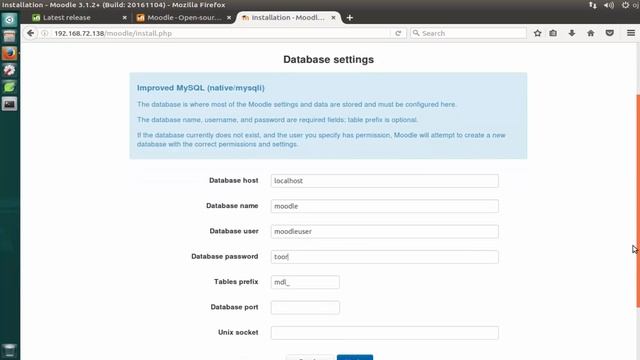The image size is (640, 360).
Task: Click the Pocket shield icon
Action: (x=609, y=33)
